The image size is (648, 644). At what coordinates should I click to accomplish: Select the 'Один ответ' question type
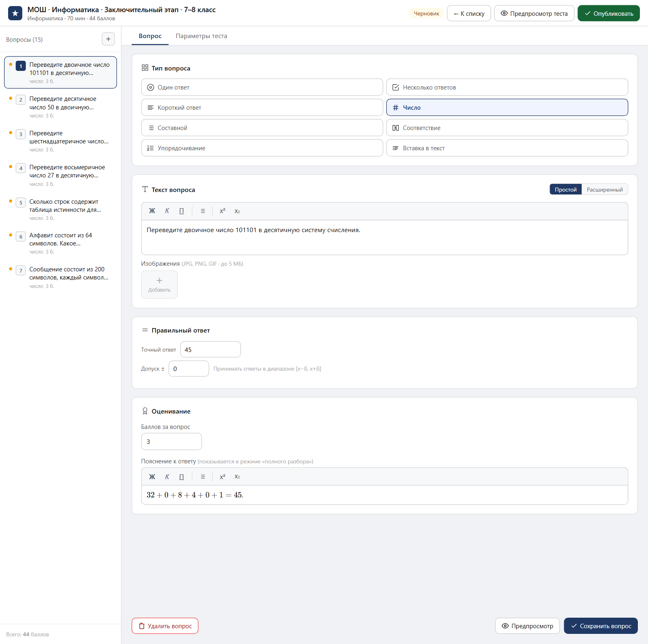click(262, 87)
